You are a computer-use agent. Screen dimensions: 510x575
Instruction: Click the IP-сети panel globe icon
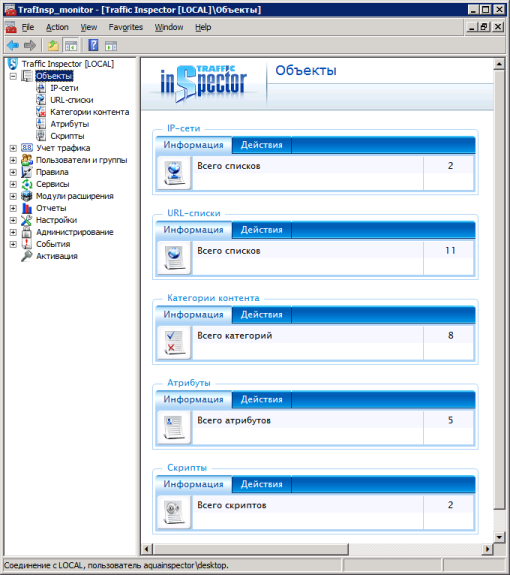(x=174, y=173)
